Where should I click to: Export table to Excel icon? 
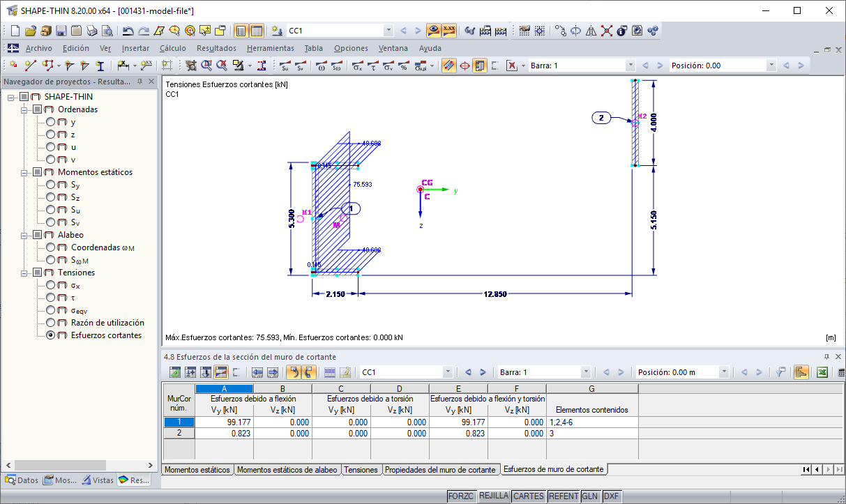[822, 372]
